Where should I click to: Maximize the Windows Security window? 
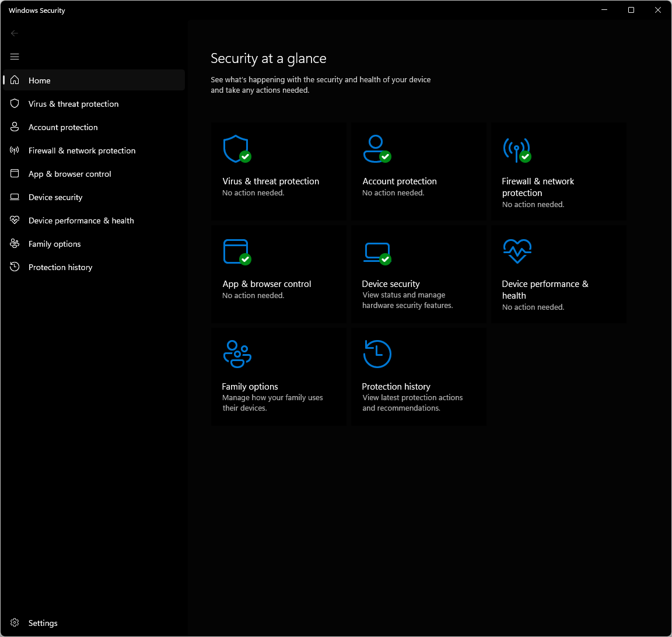point(631,10)
